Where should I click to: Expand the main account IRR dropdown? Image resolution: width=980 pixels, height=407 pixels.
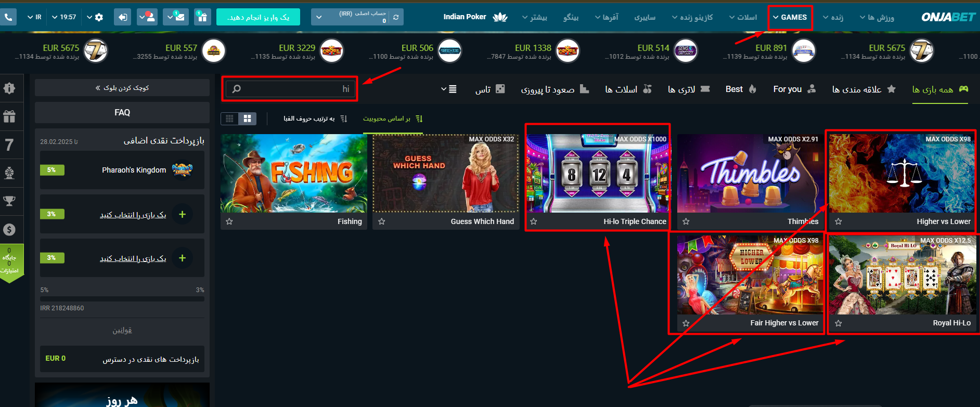click(319, 17)
